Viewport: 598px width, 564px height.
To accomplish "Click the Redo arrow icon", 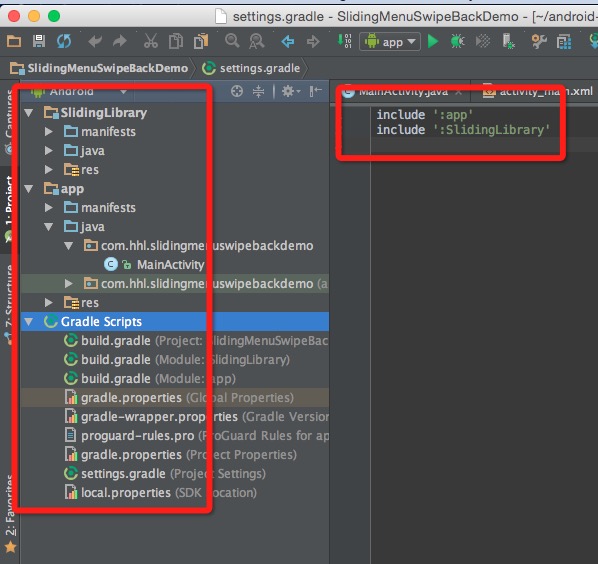I will click(x=120, y=41).
